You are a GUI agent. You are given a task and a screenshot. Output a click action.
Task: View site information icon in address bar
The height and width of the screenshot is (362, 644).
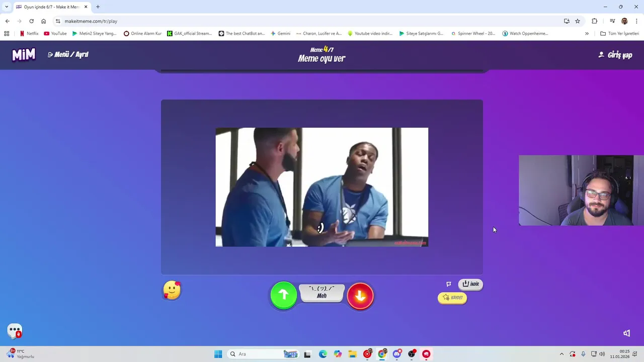click(58, 21)
